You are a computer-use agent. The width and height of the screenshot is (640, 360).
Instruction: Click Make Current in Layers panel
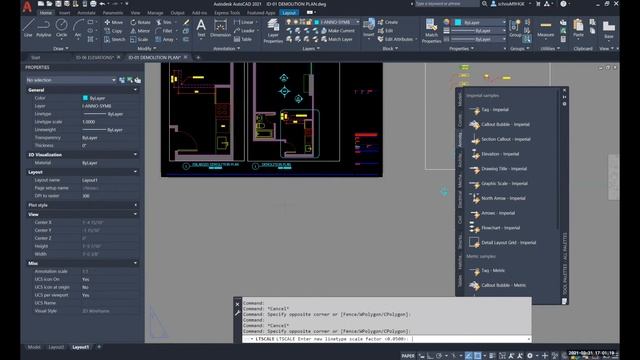[x=338, y=31]
